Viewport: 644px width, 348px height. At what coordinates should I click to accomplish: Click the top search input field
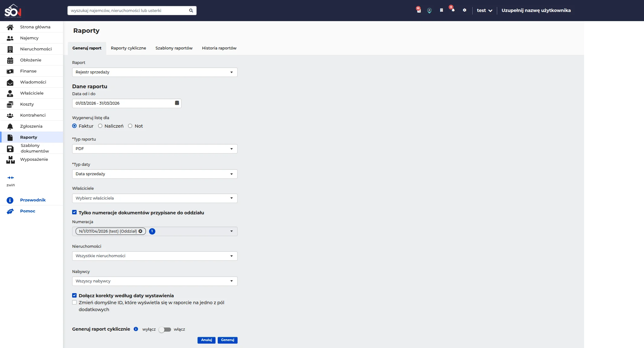pos(128,10)
